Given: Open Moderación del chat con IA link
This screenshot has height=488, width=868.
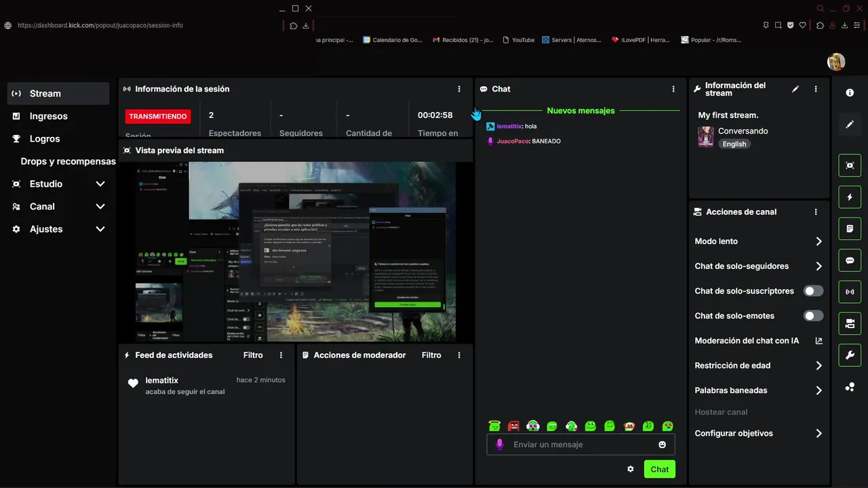Looking at the screenshot, I should click(x=759, y=341).
